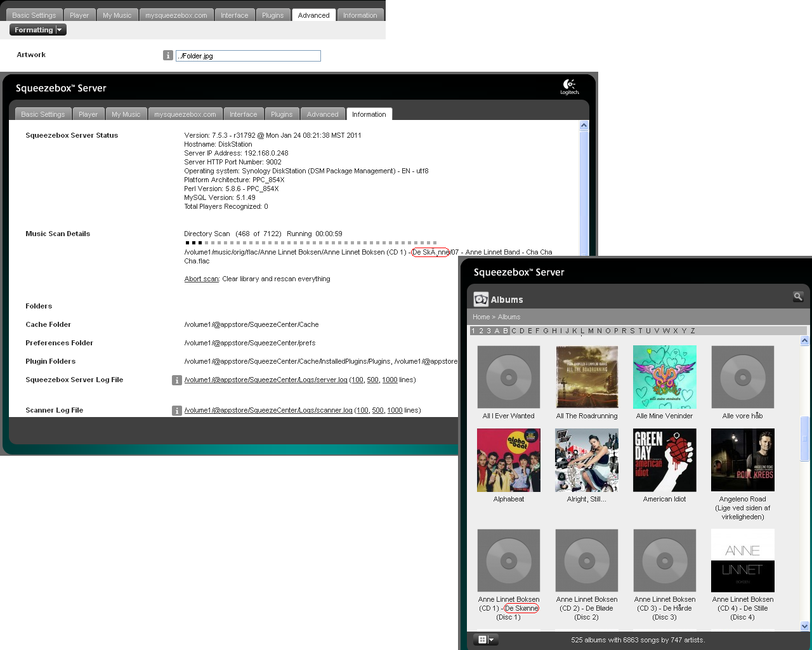Switch to the Plugins tab in Squeezebox Server

tap(282, 114)
